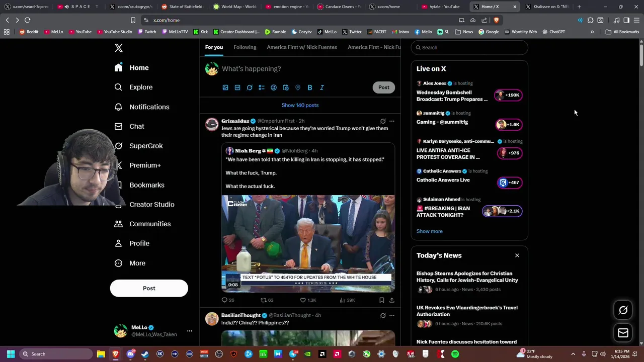Click Show more under Live on X
Image resolution: width=644 pixels, height=362 pixels.
(x=429, y=231)
